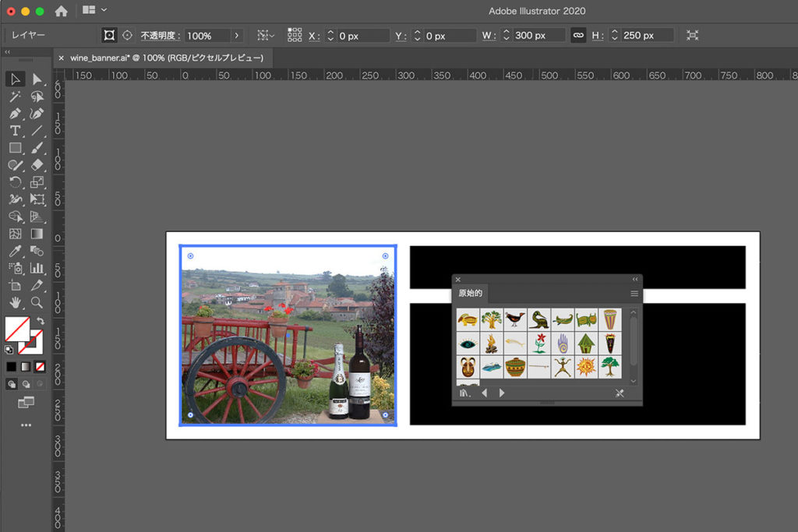The height and width of the screenshot is (532, 798).
Task: Select the Magic Wand tool
Action: pos(15,97)
